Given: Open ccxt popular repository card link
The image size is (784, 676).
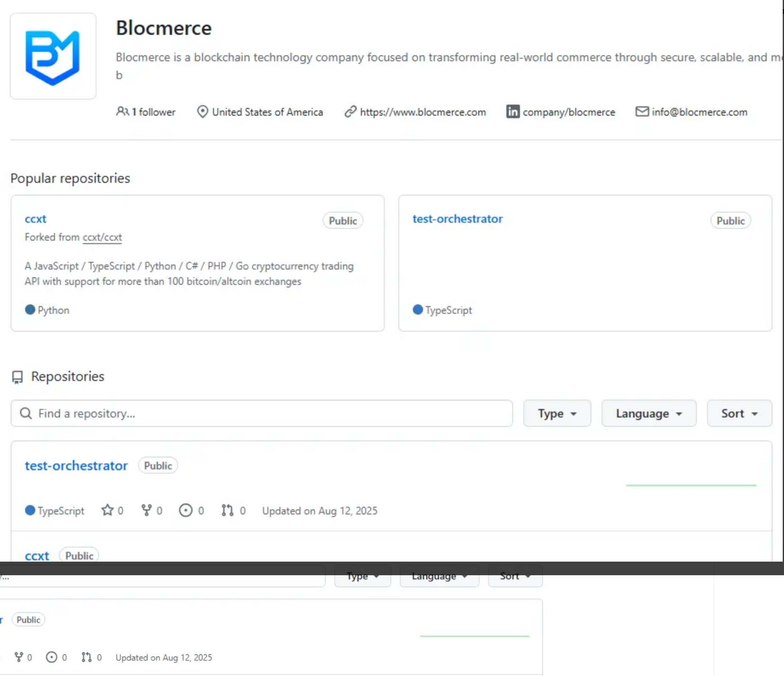Looking at the screenshot, I should tap(35, 219).
